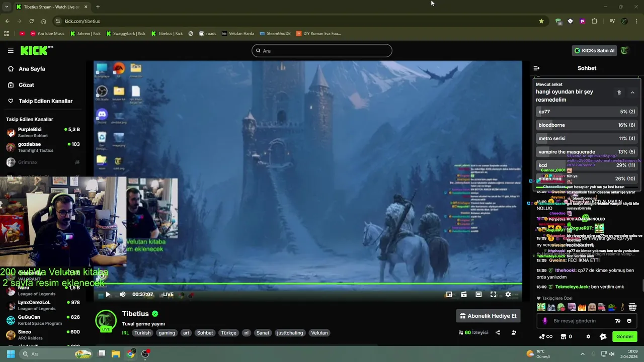
Task: Click the share icon under the stream
Action: 498,333
